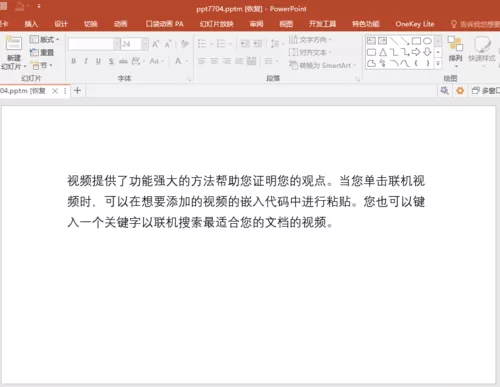
Task: Open the Transitions (切换) ribbon tab
Action: 91,24
